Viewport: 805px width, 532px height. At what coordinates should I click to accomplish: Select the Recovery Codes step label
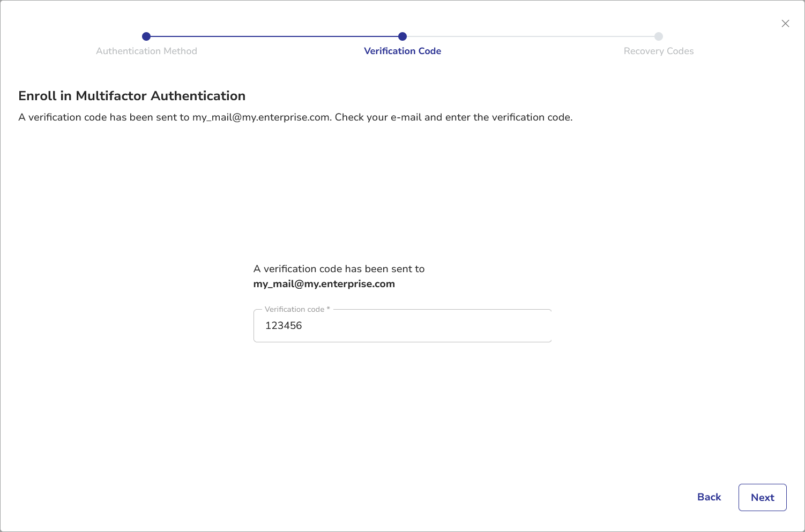[659, 51]
